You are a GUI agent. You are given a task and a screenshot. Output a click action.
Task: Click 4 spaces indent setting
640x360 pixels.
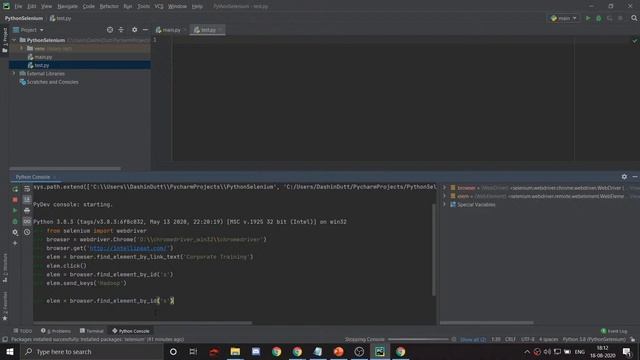(548, 340)
